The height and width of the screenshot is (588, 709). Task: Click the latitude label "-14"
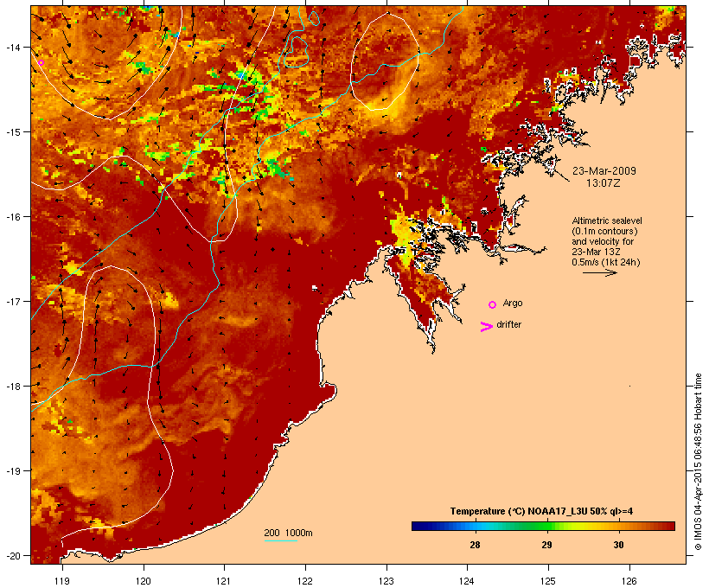pyautogui.click(x=13, y=47)
